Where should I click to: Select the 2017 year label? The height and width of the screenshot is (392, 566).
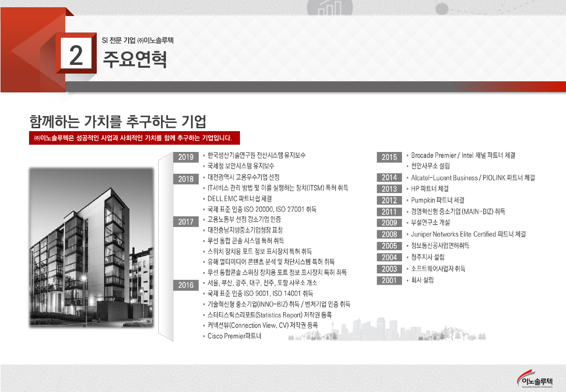[x=186, y=222]
